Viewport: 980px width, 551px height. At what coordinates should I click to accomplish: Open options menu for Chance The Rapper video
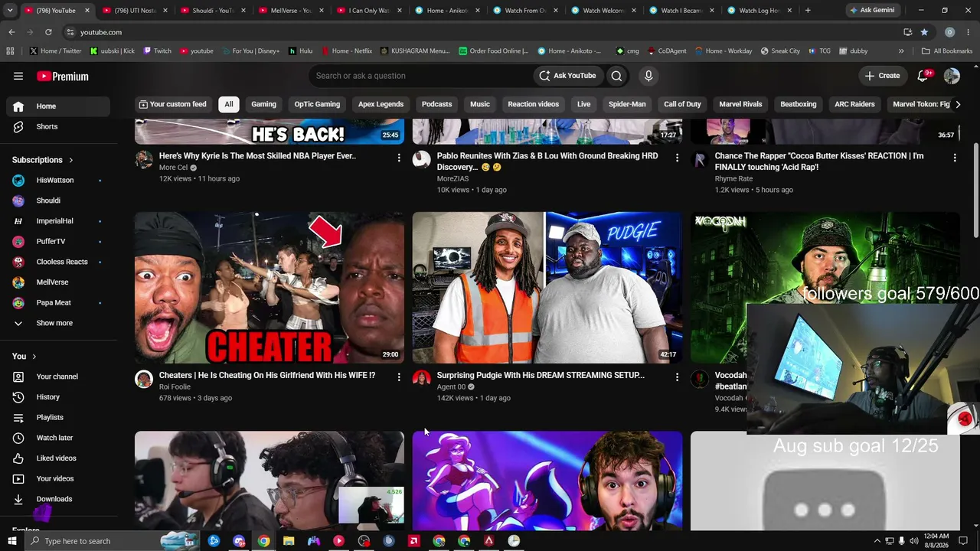point(955,158)
